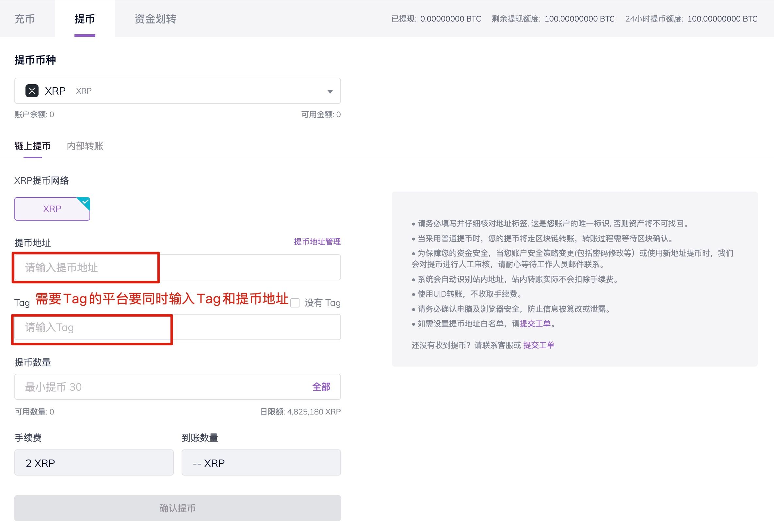This screenshot has height=532, width=774.
Task: Click the XRP coin logo icon
Action: click(32, 91)
